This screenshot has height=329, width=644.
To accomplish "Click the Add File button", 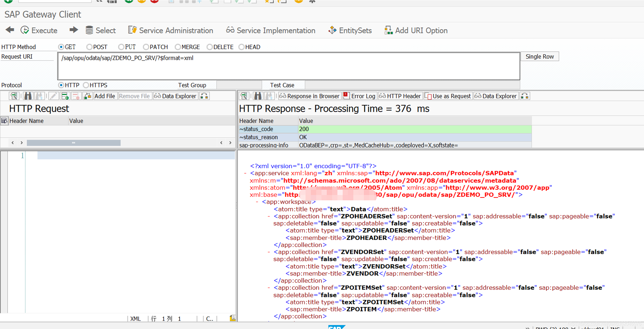I will 105,96.
